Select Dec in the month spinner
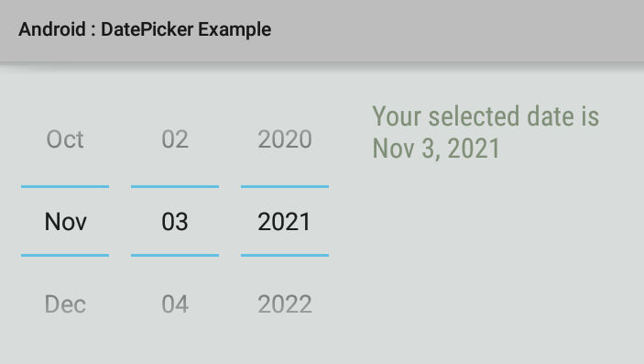The height and width of the screenshot is (364, 644). click(x=65, y=304)
